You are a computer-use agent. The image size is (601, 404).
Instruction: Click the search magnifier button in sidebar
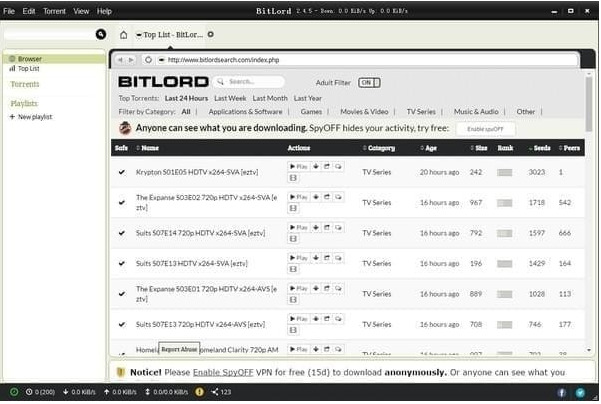pos(101,34)
